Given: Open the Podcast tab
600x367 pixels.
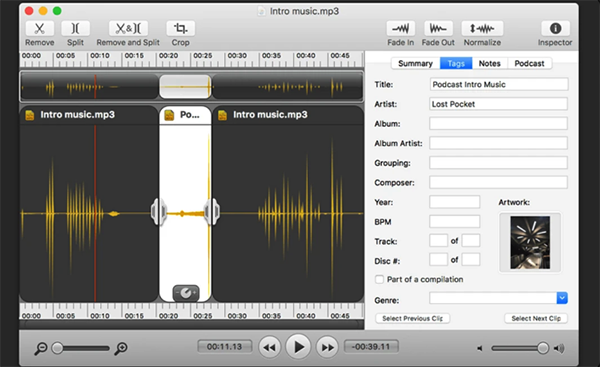Looking at the screenshot, I should 529,64.
